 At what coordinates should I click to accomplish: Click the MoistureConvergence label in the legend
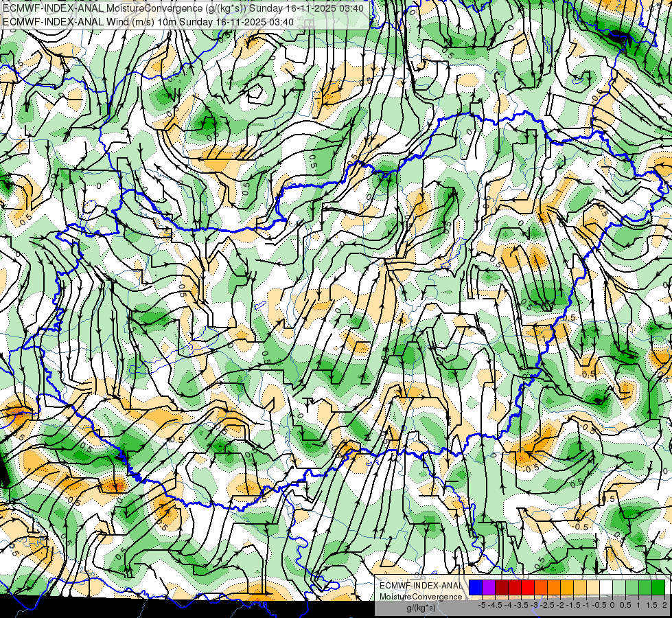click(x=421, y=597)
